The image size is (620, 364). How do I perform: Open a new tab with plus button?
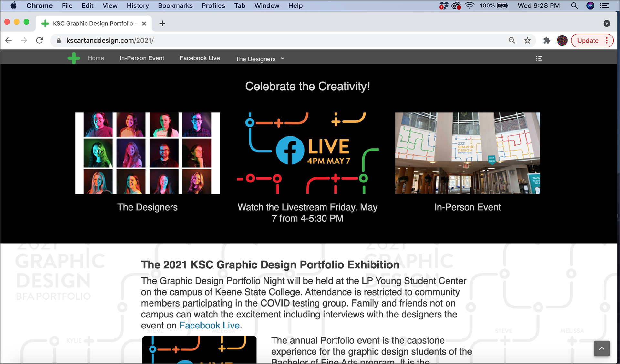click(x=162, y=23)
